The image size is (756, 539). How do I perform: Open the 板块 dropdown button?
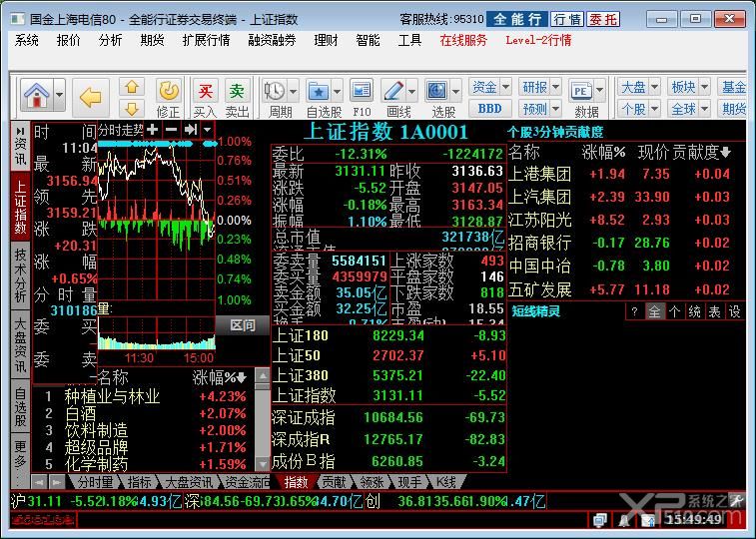689,87
